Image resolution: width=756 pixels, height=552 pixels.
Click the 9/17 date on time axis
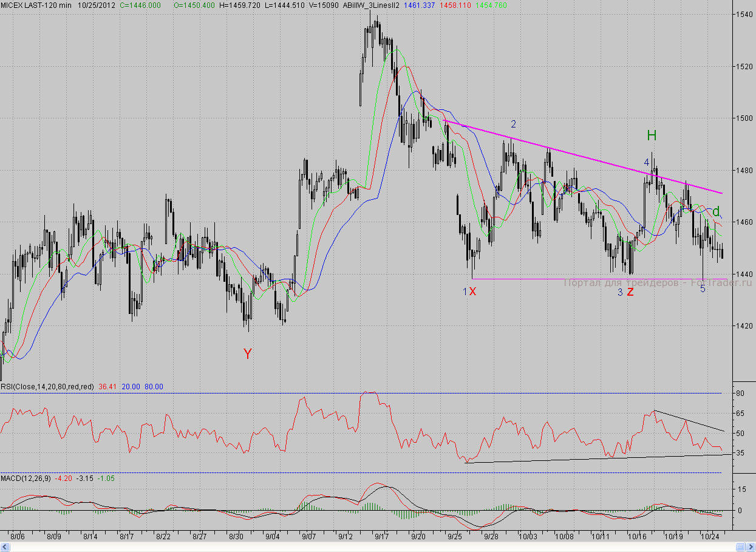[382, 537]
